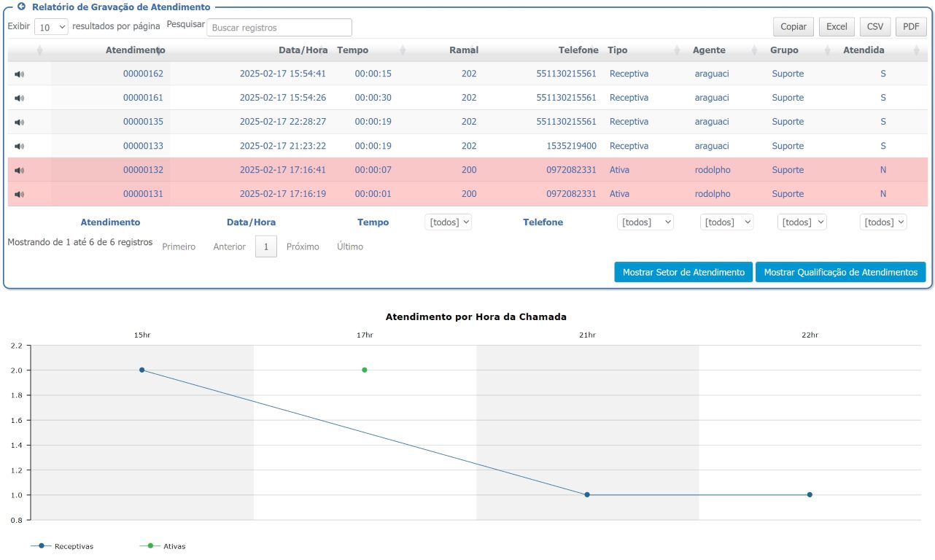Viewport: 935px width, 560px height.
Task: Go to Próximo page
Action: 303,247
